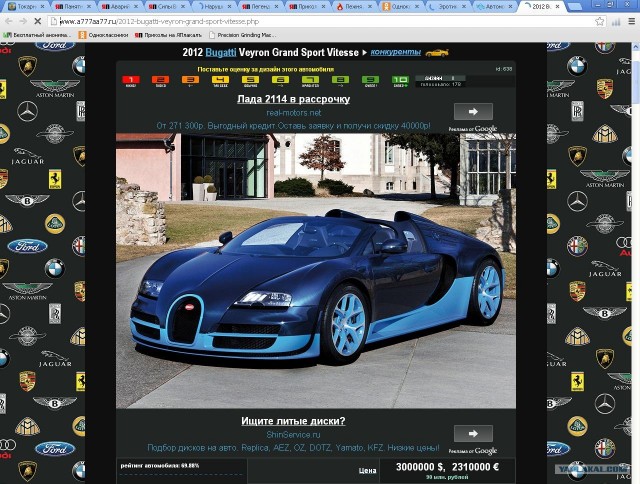The height and width of the screenshot is (484, 640).
Task: Click 'Реклама от Google' under the Lada ad
Action: (x=473, y=129)
